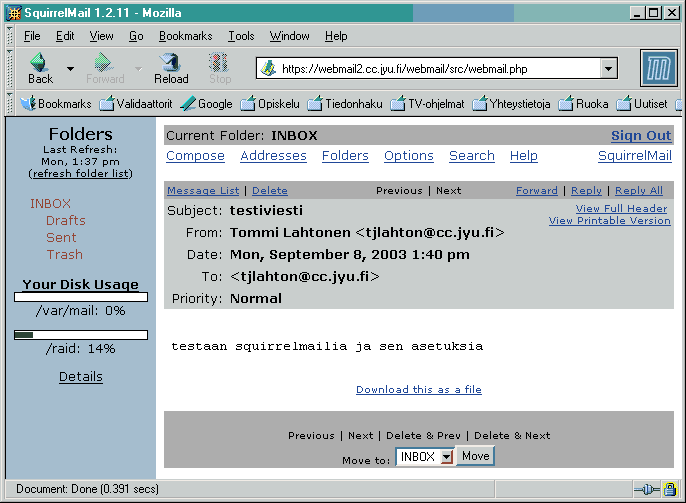Collapse the menu bar grippy handle
686x503 pixels.
(10, 35)
